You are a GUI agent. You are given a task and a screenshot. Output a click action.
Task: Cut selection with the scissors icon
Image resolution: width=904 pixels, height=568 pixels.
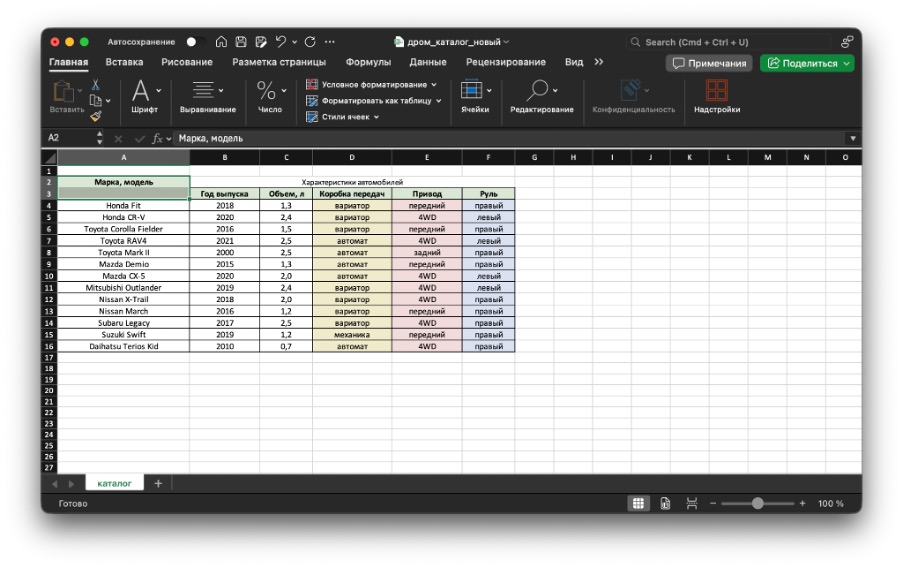tap(96, 85)
